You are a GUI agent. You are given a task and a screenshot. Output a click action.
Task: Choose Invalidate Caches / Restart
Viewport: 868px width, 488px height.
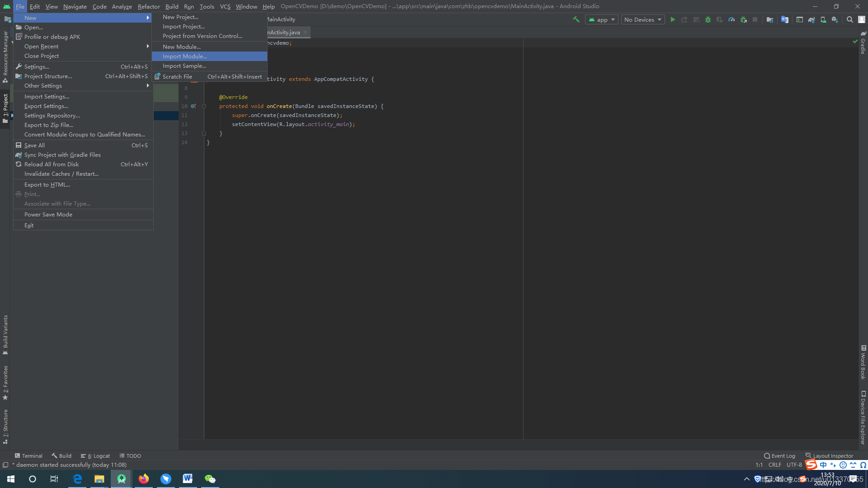coord(61,174)
